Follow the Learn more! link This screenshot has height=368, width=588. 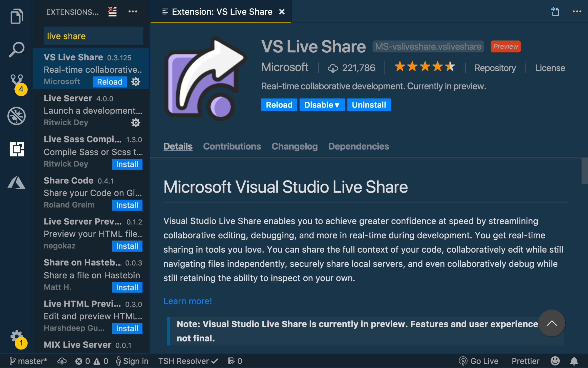188,301
